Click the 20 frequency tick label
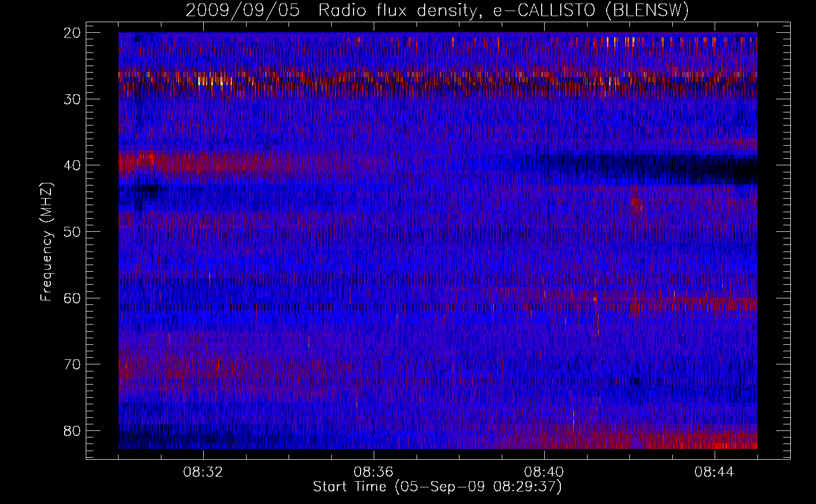 (73, 33)
